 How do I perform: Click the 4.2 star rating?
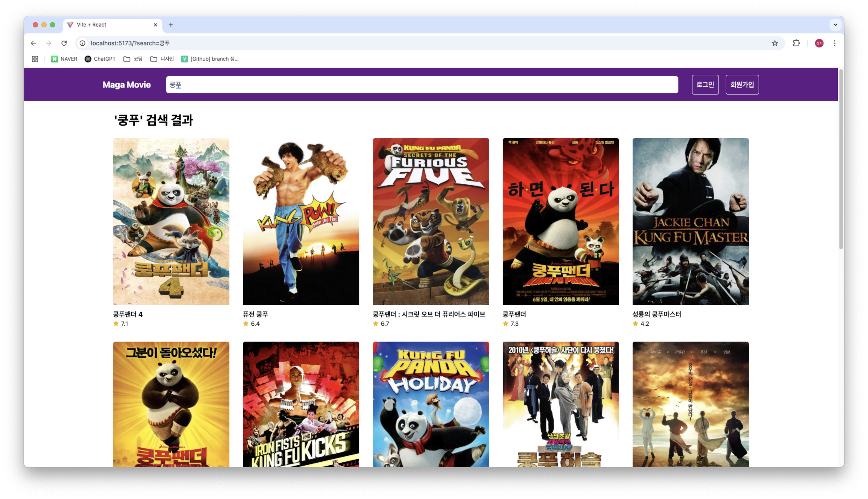pyautogui.click(x=641, y=324)
